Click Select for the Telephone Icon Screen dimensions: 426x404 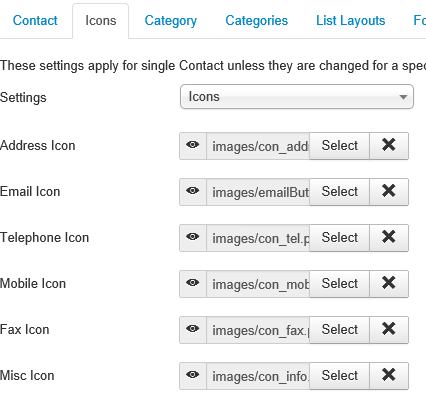340,238
